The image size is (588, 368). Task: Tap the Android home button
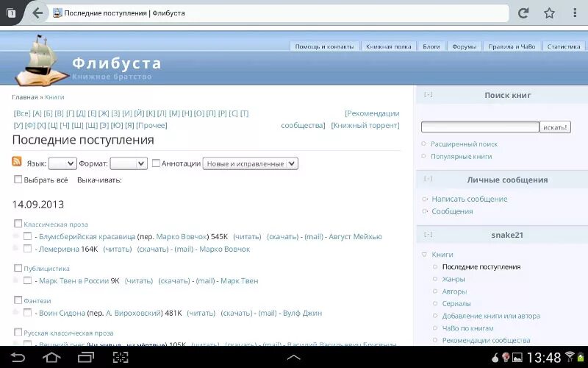coord(51,357)
